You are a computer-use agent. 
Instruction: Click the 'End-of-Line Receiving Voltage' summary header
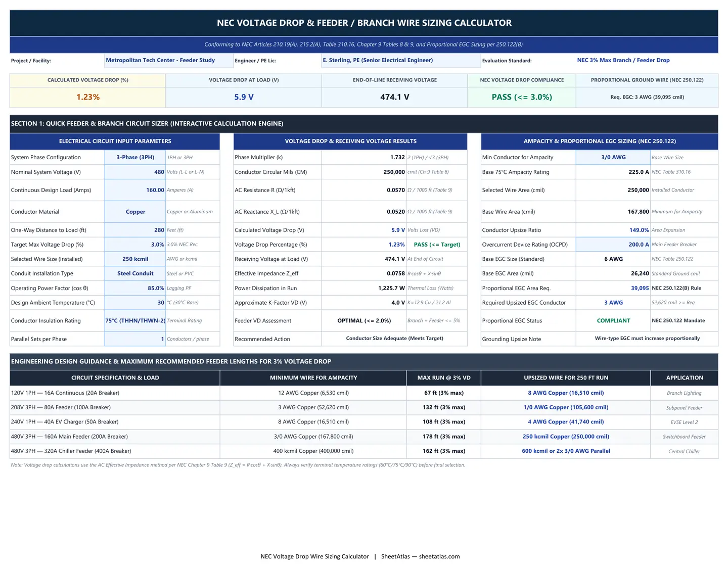click(x=395, y=80)
